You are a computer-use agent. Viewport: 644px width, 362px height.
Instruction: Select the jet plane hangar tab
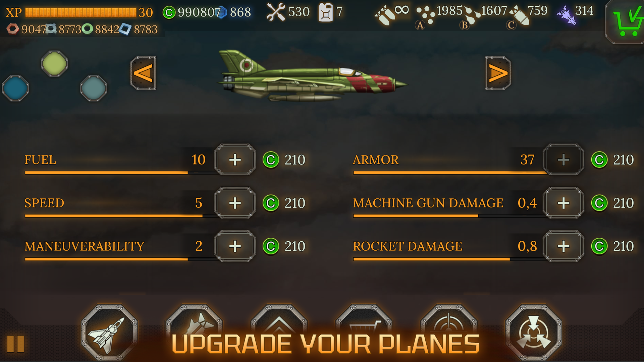[109, 333]
